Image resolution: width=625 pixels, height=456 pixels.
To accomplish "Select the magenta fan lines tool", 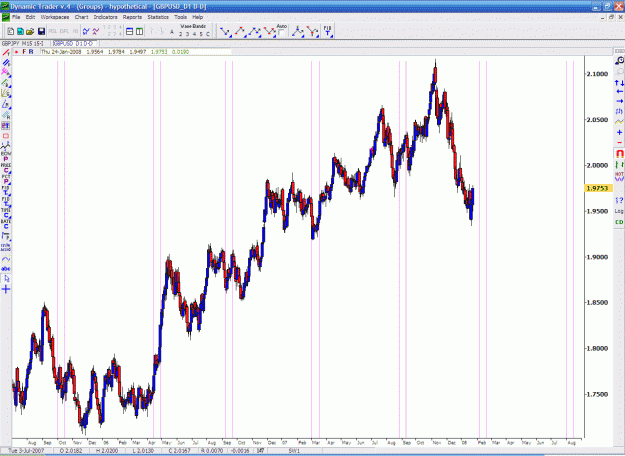I will (x=6, y=73).
